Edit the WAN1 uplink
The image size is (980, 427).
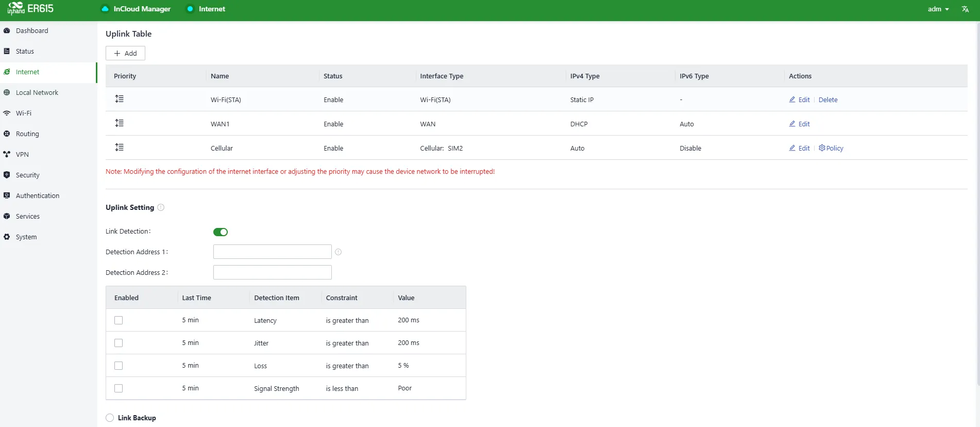pos(799,124)
